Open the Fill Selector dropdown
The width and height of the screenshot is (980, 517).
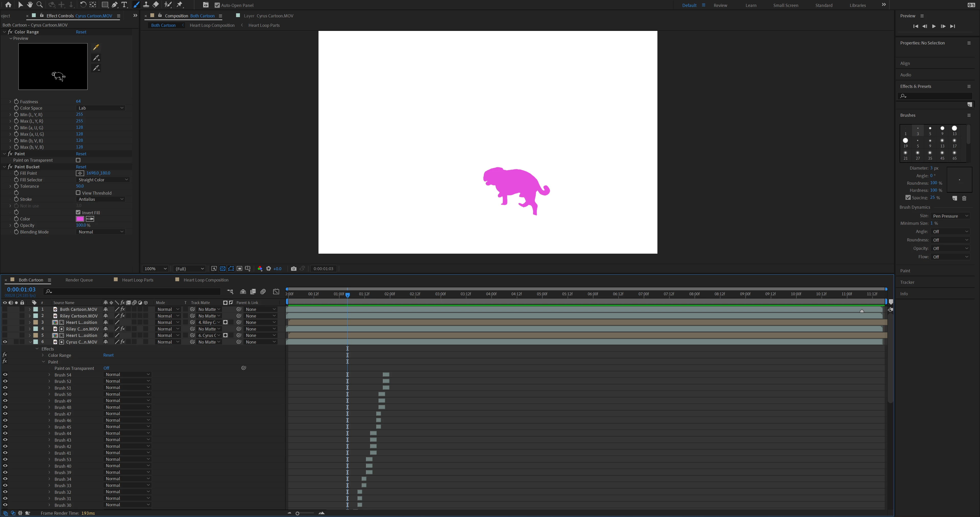103,180
